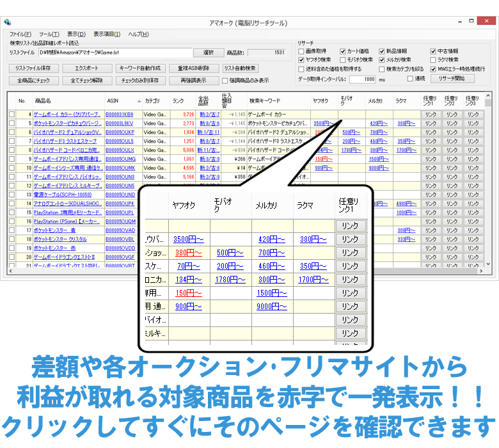The image size is (499, 448).
Task: Click the app icon in the title bar
Action: [x=8, y=22]
